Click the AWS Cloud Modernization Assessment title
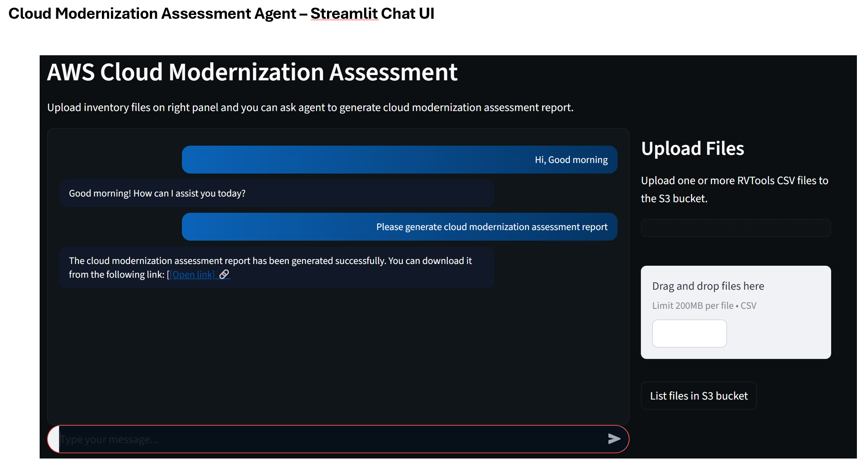The height and width of the screenshot is (476, 868). point(252,72)
